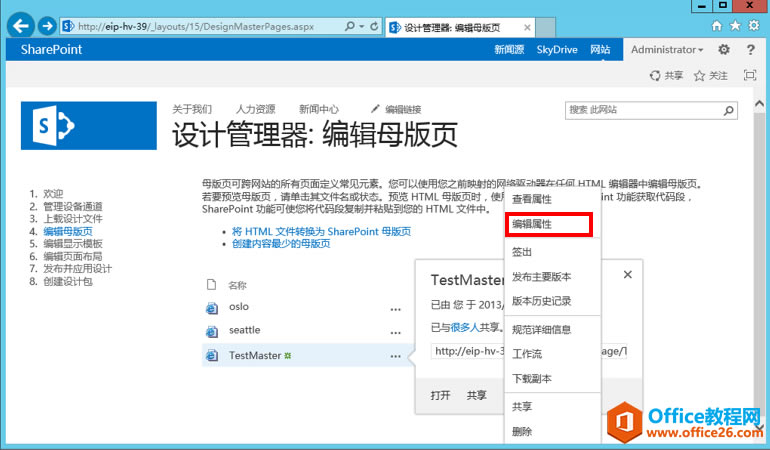Screen dimensions: 770x450
Task: Go to step 1 欢迎
Action: (53, 194)
